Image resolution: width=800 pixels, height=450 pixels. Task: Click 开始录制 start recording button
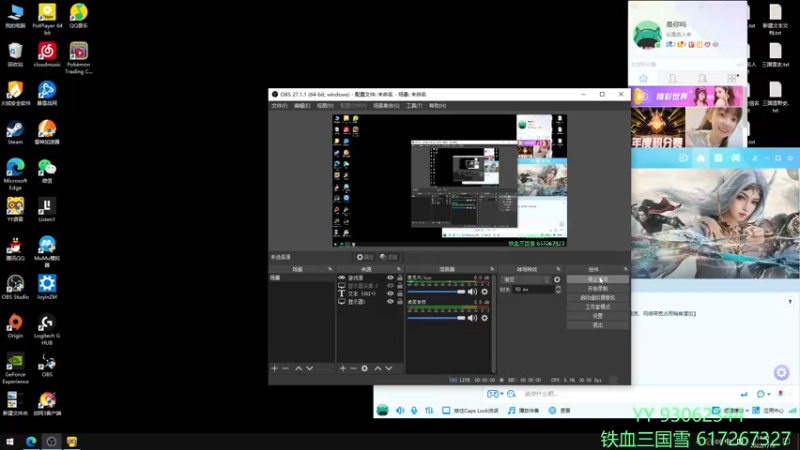597,288
